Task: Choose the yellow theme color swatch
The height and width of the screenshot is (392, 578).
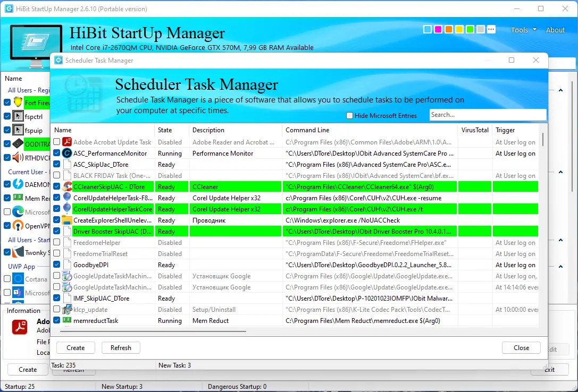Action: click(459, 29)
